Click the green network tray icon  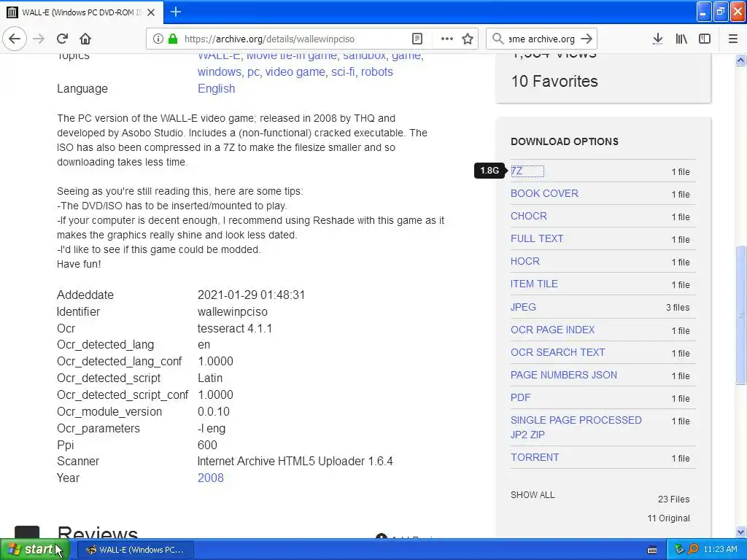(x=679, y=550)
